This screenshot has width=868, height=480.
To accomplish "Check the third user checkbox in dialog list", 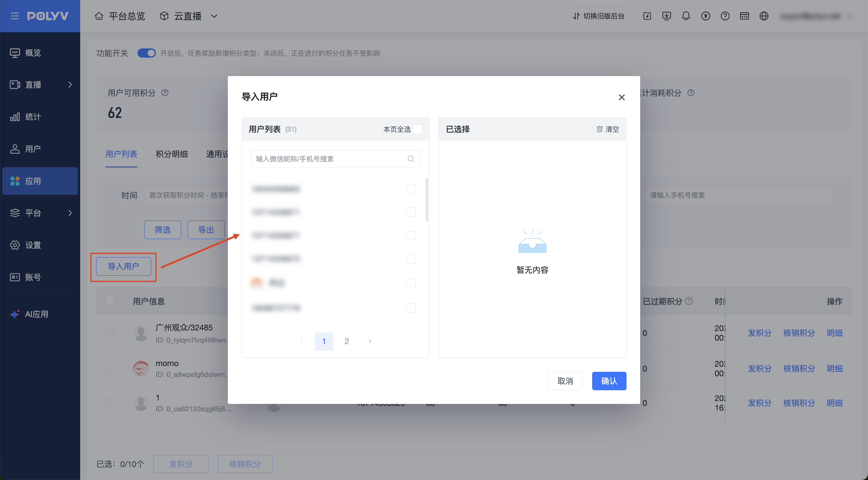I will pos(411,235).
